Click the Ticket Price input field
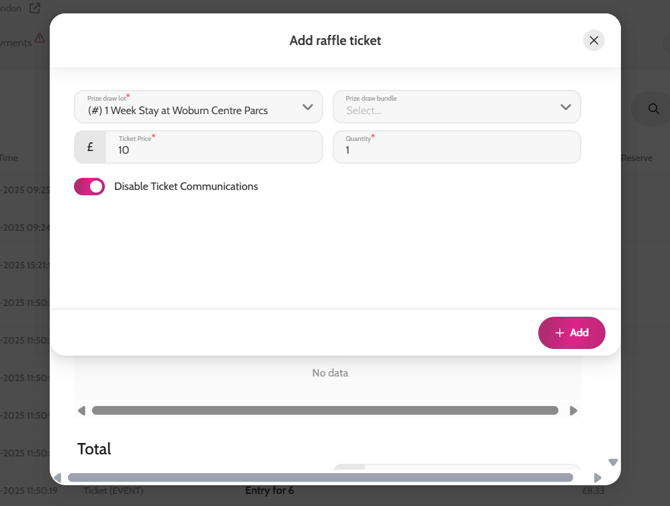The width and height of the screenshot is (670, 506). (x=215, y=148)
